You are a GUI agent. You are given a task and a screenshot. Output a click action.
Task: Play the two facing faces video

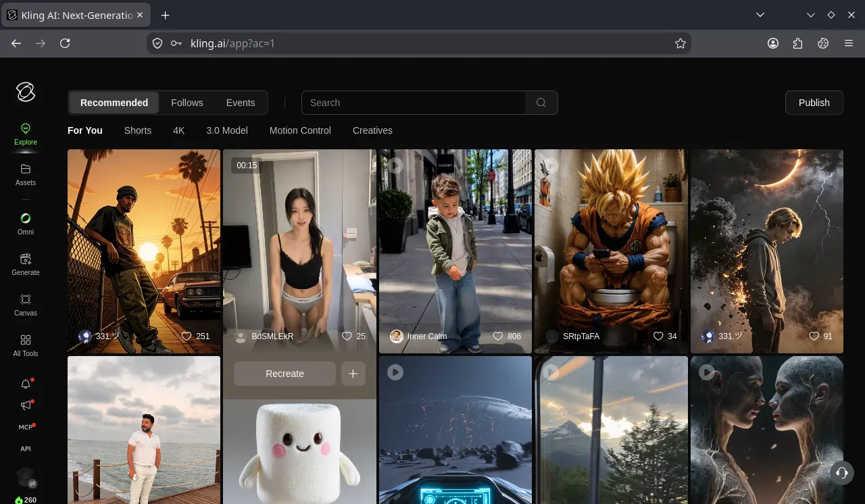tap(707, 372)
